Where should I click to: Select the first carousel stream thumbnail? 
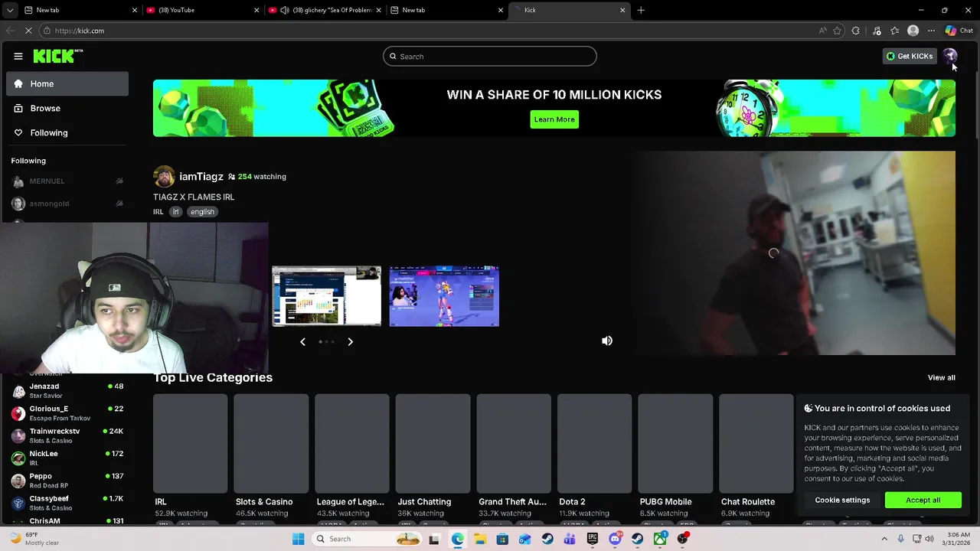[x=326, y=296]
